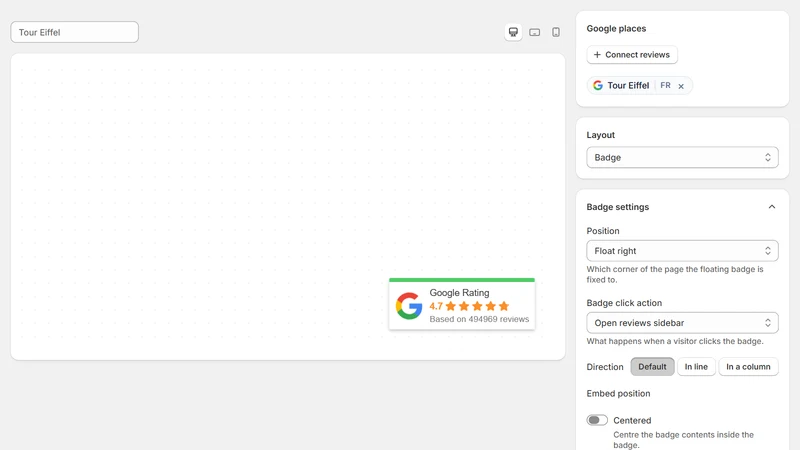Remove the Tour Eiffel place chip
Viewport: 800px width, 450px height.
pos(681,86)
